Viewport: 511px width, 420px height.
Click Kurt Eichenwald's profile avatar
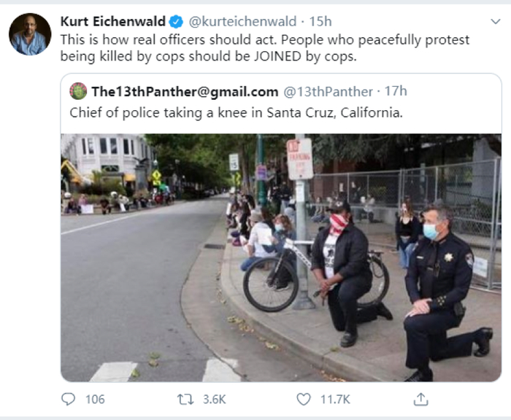click(30, 34)
